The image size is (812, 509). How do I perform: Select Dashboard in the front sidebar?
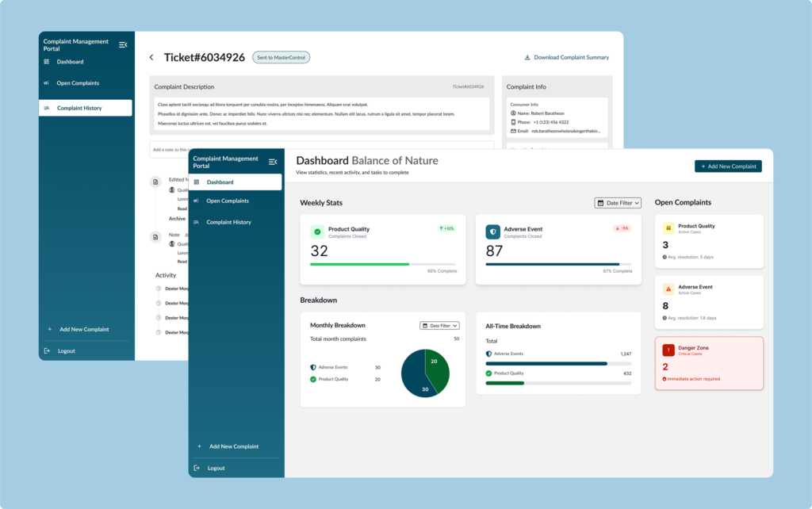pyautogui.click(x=236, y=182)
